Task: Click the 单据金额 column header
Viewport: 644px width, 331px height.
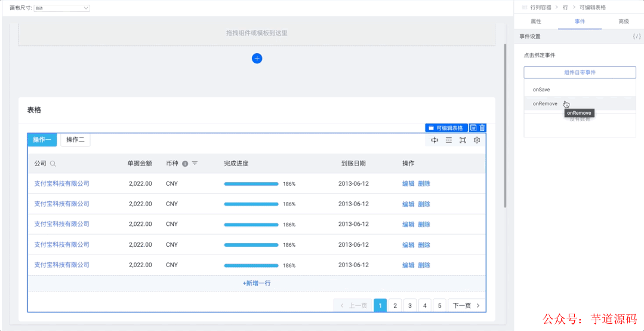Action: click(x=140, y=164)
